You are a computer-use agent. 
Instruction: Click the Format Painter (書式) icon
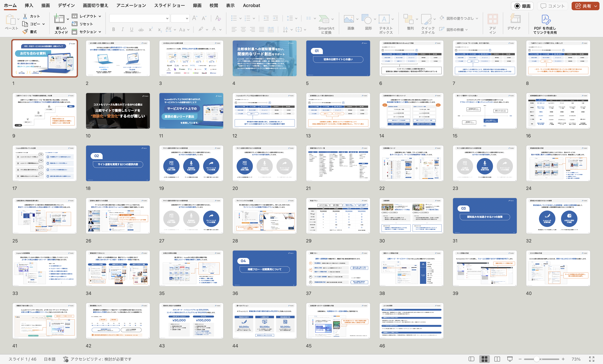(x=25, y=32)
